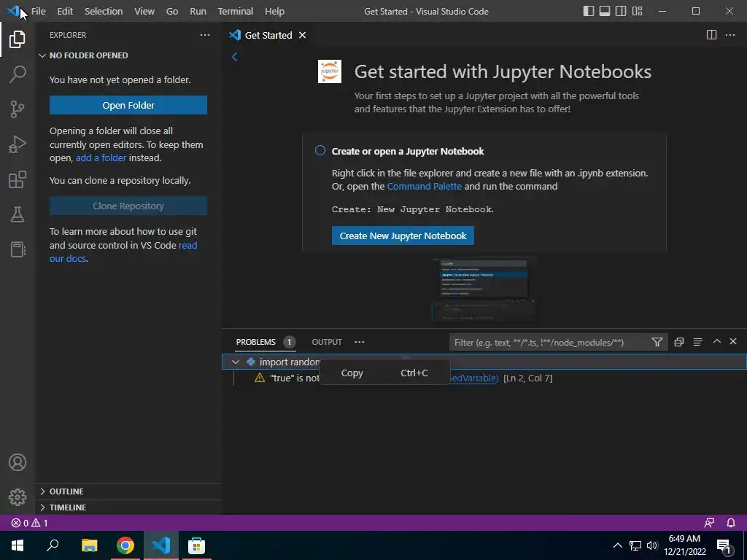Open the Run menu

pyautogui.click(x=198, y=11)
